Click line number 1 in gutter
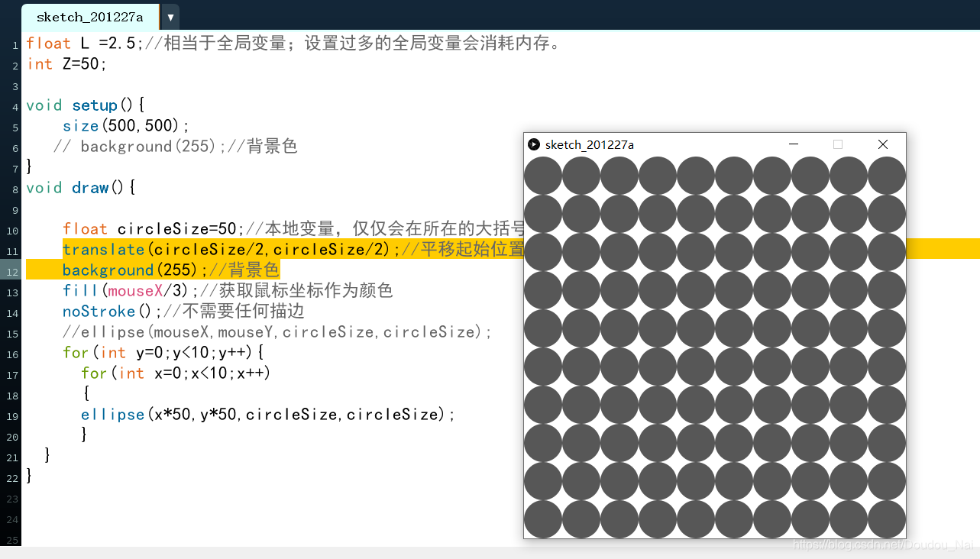The image size is (980, 559). pos(15,45)
